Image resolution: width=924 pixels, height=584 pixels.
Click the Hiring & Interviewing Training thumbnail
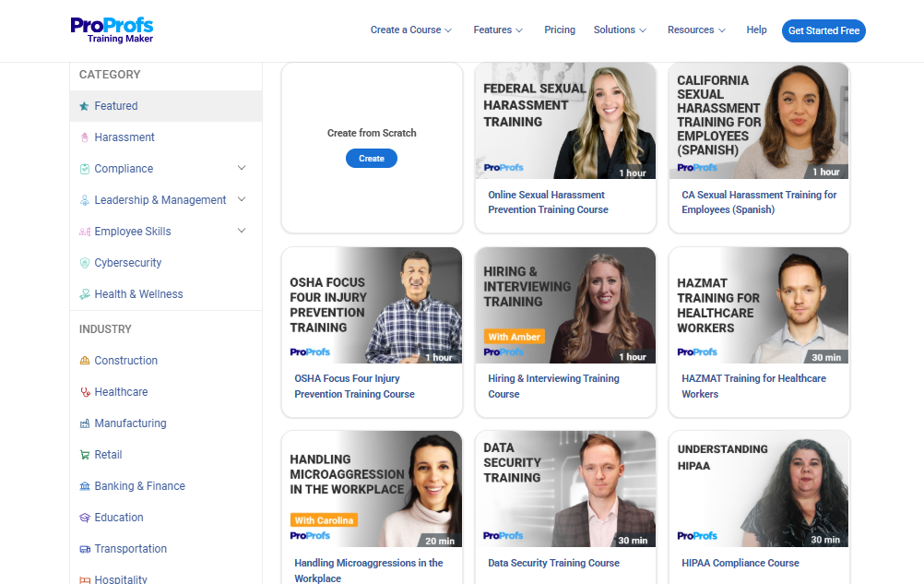565,305
